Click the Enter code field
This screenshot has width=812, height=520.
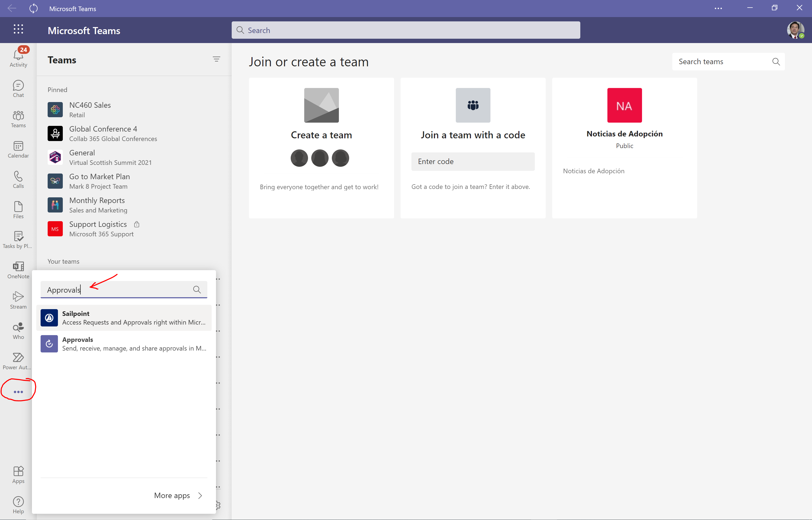pos(472,161)
